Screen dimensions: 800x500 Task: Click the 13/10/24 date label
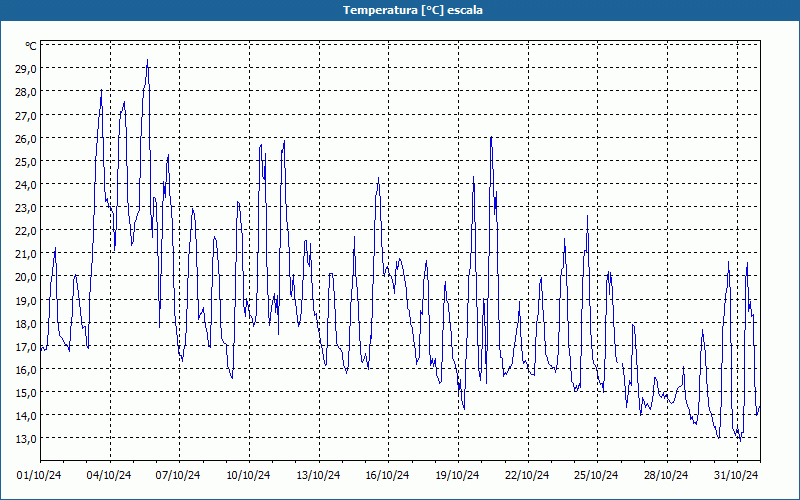(x=318, y=475)
